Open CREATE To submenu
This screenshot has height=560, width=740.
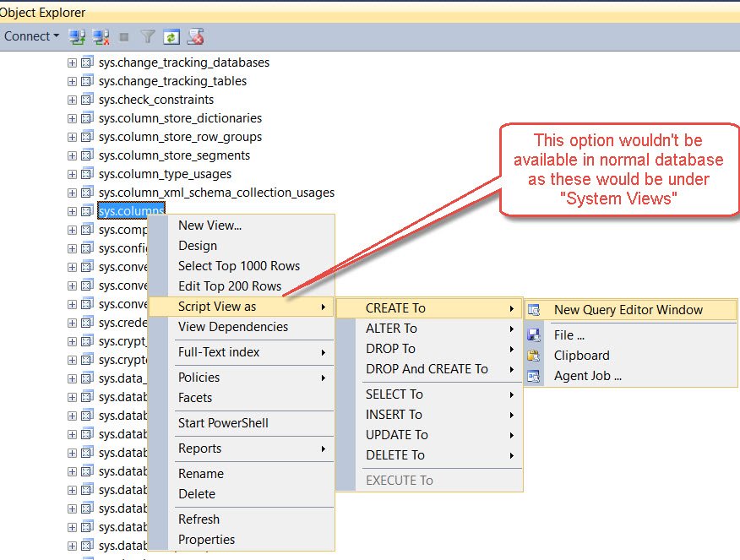429,308
